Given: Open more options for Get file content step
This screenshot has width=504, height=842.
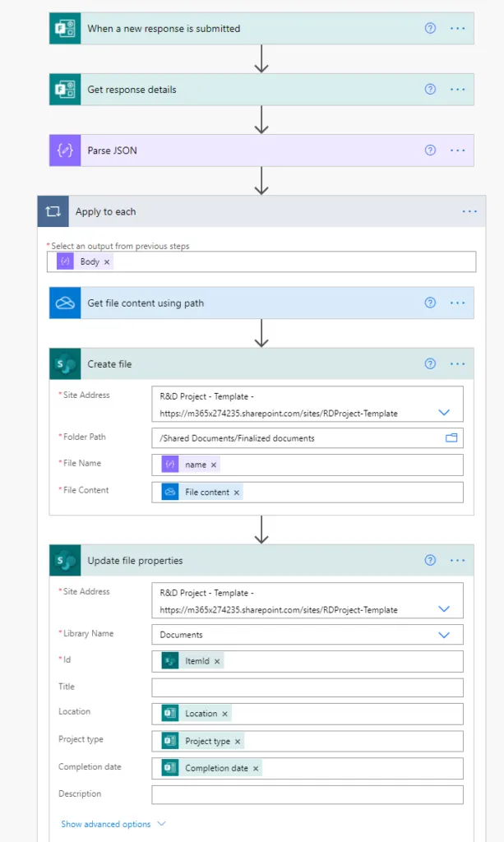Looking at the screenshot, I should click(x=458, y=303).
